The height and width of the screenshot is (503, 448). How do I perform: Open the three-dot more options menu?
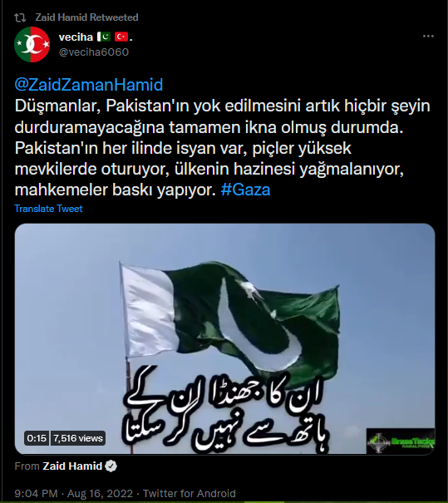428,37
